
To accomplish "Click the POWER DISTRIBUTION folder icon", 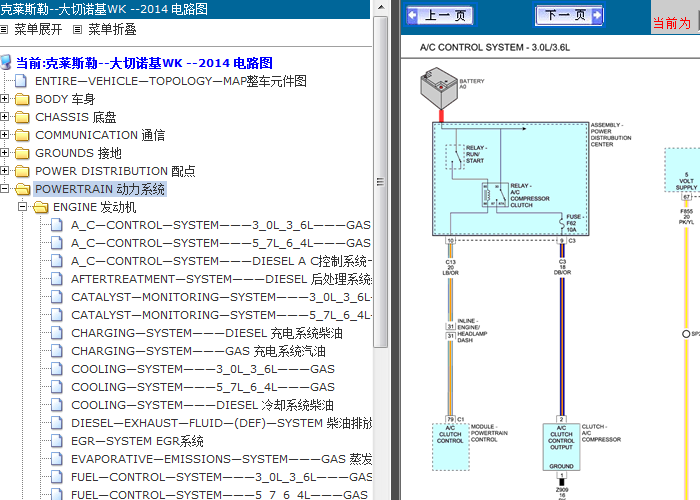I will pos(22,171).
